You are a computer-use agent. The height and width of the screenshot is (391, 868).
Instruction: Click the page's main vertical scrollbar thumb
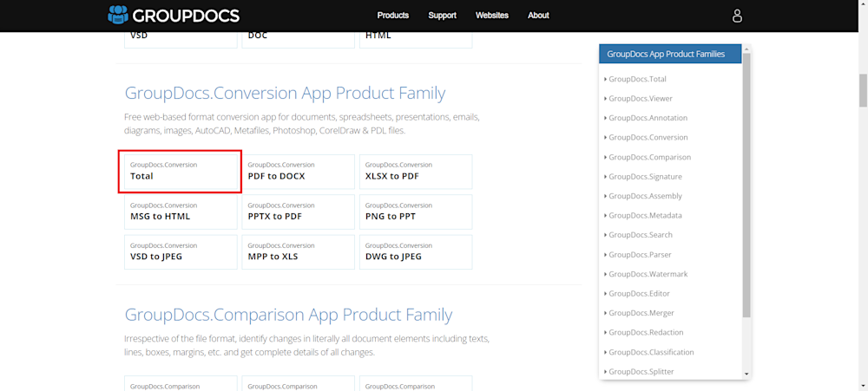point(863,89)
